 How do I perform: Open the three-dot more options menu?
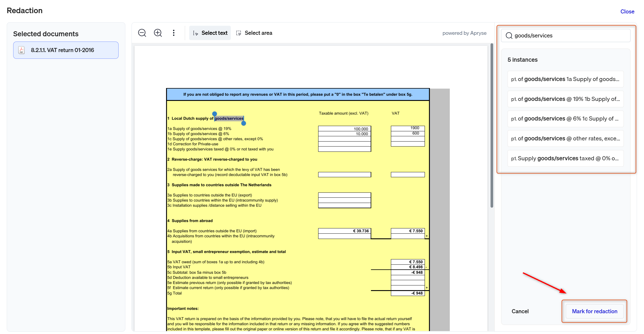click(174, 33)
